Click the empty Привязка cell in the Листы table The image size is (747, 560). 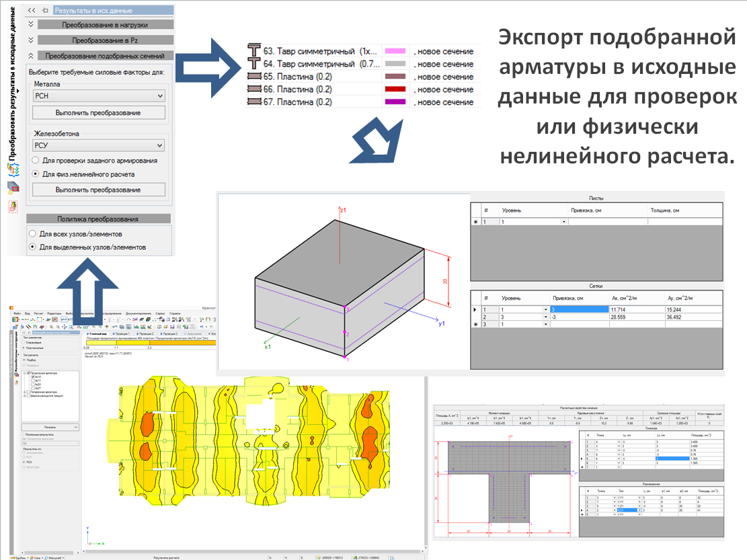608,222
